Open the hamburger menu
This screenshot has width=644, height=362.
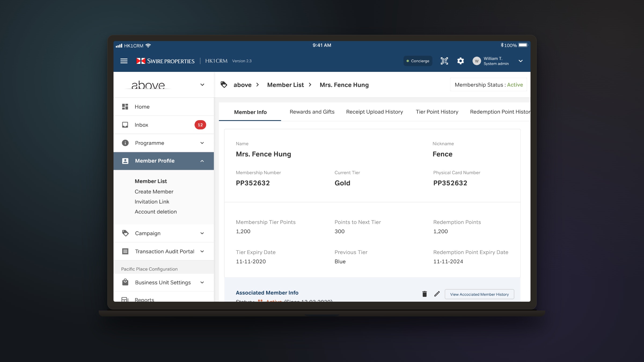point(124,61)
